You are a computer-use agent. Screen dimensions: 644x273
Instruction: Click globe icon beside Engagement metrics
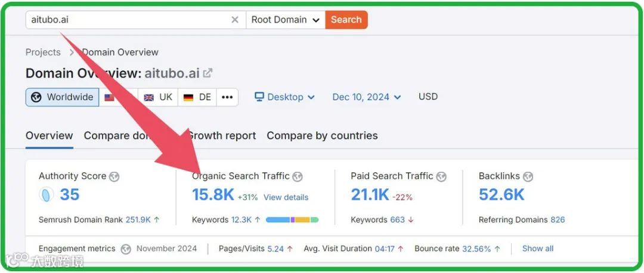(x=126, y=249)
